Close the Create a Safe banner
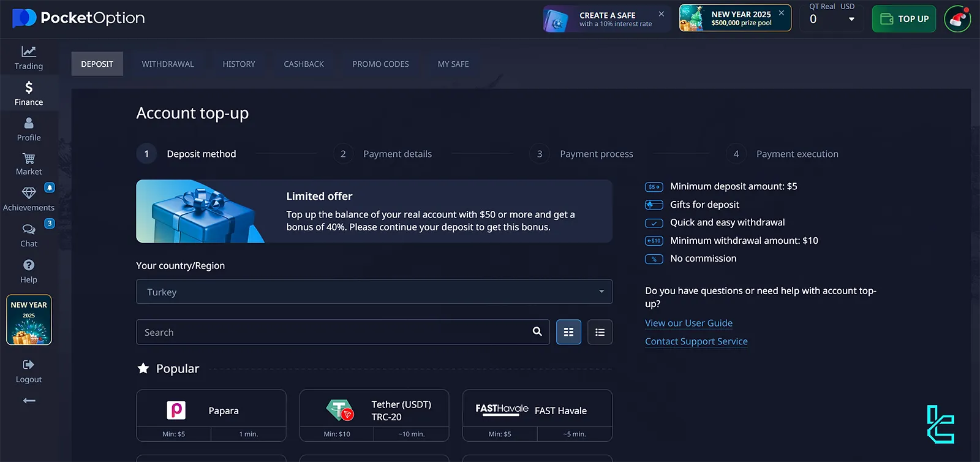Viewport: 980px width, 462px height. 661,13
